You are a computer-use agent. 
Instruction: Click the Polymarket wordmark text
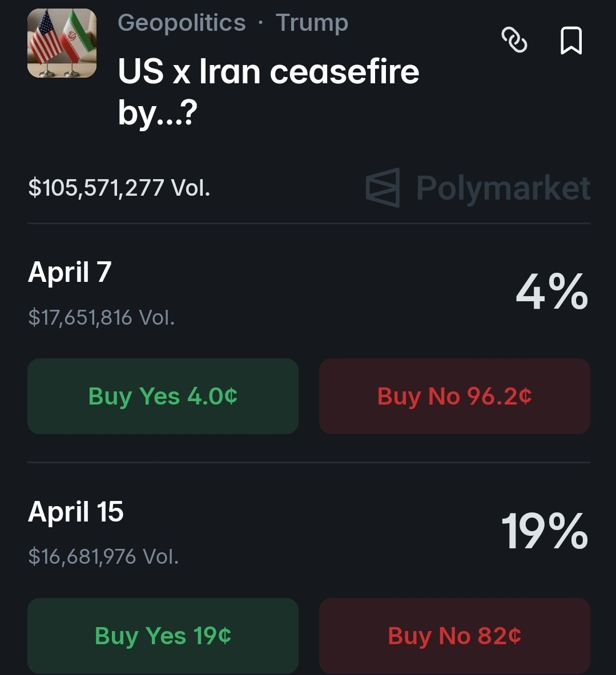click(503, 188)
